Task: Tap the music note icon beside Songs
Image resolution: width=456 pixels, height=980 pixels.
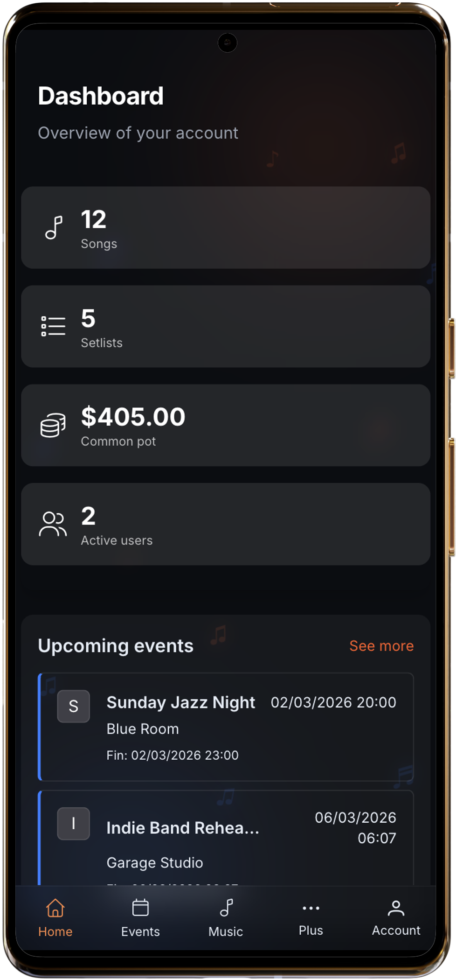Action: tap(54, 228)
